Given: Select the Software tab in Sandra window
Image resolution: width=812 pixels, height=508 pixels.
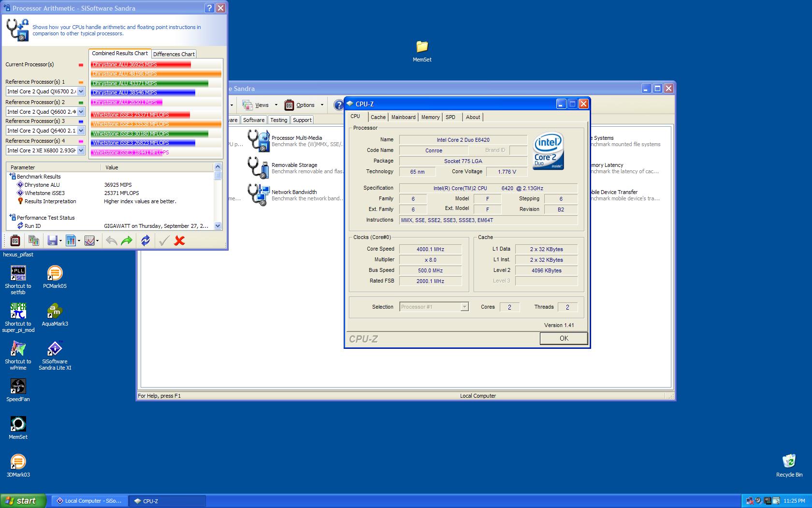Looking at the screenshot, I should 254,120.
